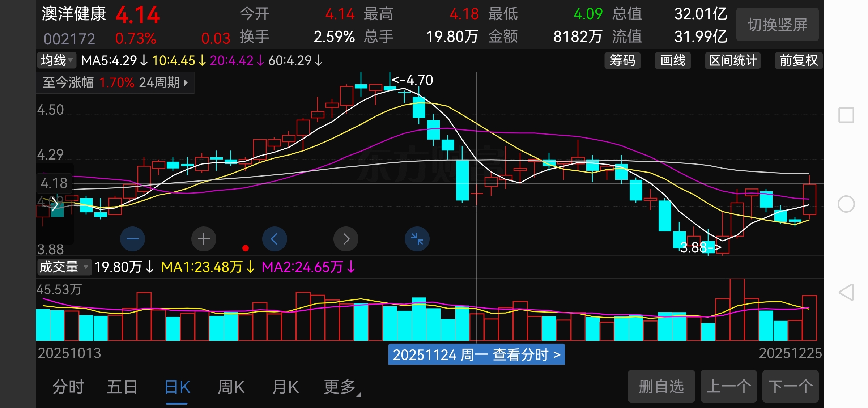Toggle 前复权 price adjustment mode
Screen dimensions: 868x408
799,60
